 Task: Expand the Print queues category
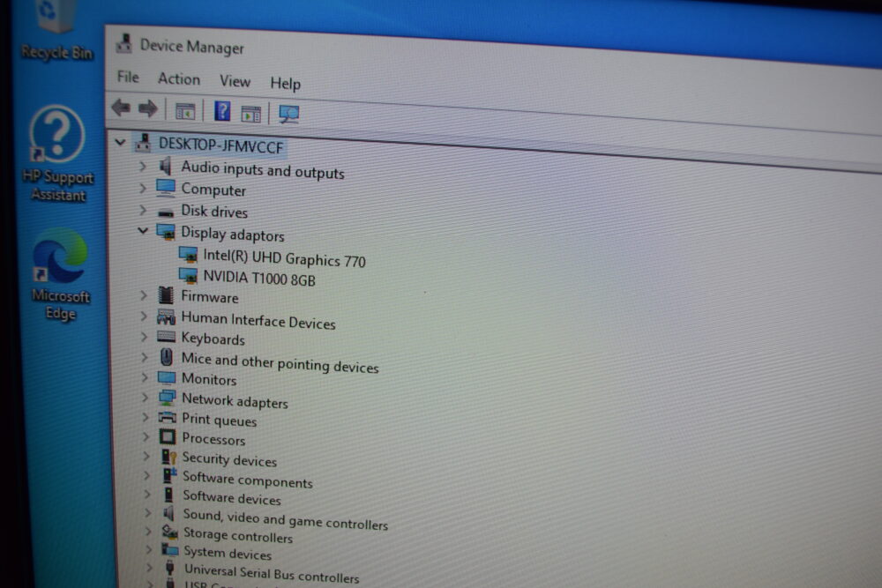pyautogui.click(x=146, y=417)
